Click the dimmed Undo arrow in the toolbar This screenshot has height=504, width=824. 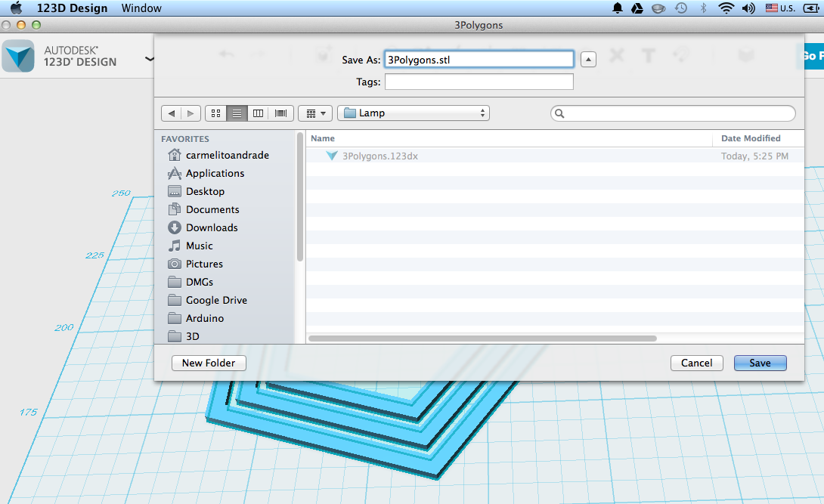point(227,54)
